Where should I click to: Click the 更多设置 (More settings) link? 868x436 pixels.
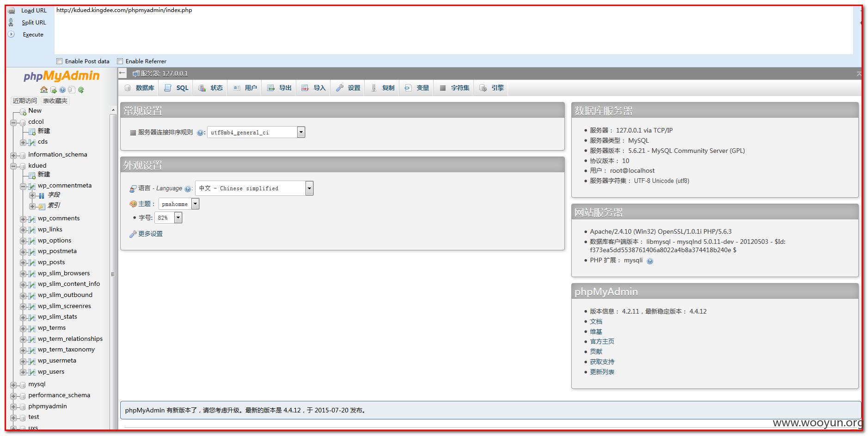150,234
